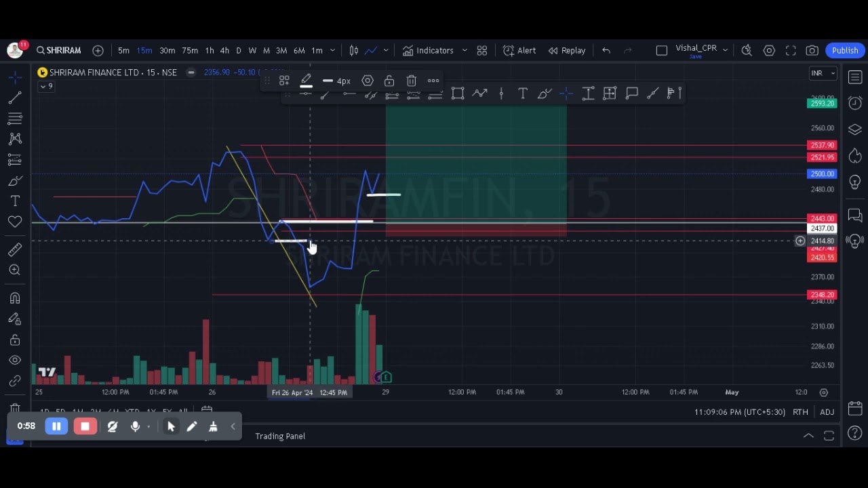Image resolution: width=868 pixels, height=488 pixels.
Task: Start bar Replay mode
Action: (x=567, y=50)
